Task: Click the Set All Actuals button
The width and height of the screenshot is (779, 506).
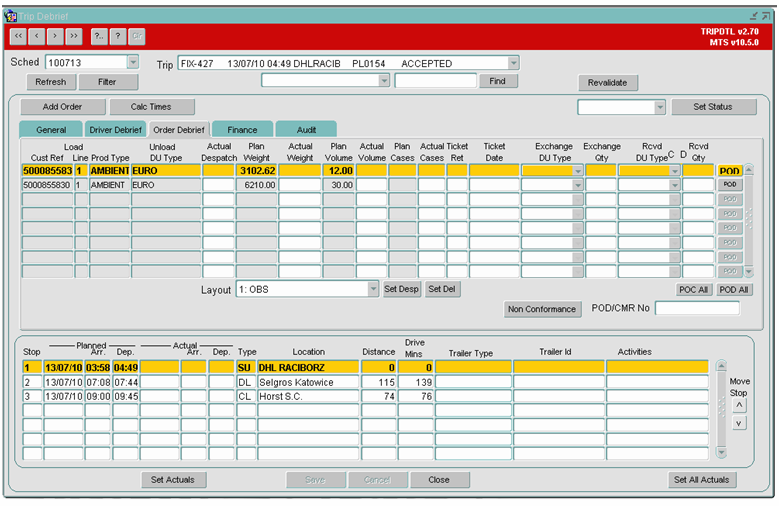Action: [x=701, y=480]
